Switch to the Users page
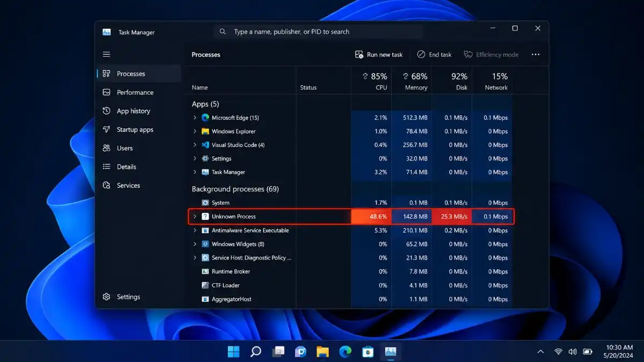The image size is (644, 362). coord(140,148)
